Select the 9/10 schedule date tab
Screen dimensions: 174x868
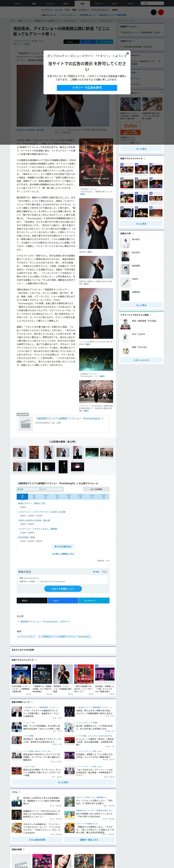pos(46,496)
